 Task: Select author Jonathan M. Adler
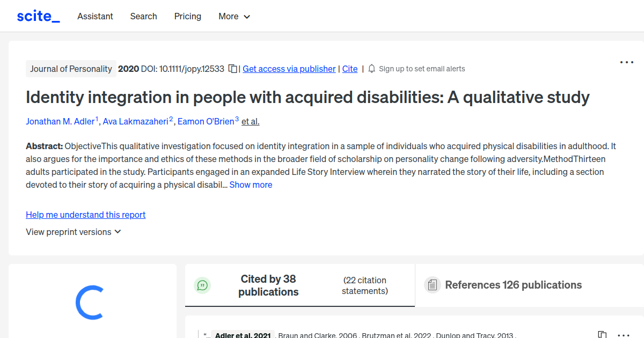[x=60, y=121]
